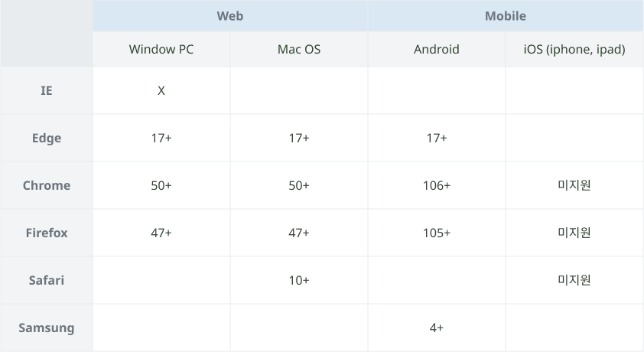Click the "Firefox" row label
Image resolution: width=644 pixels, height=352 pixels.
(47, 233)
